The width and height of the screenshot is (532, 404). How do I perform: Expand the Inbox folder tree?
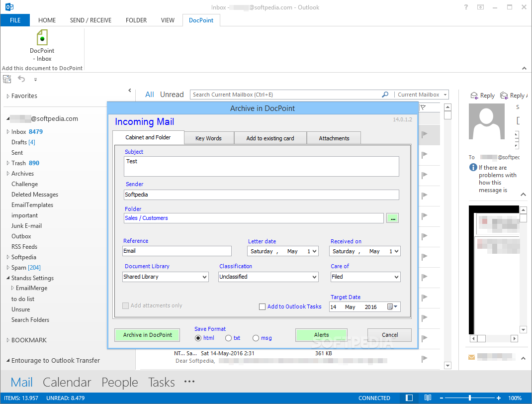(x=8, y=131)
